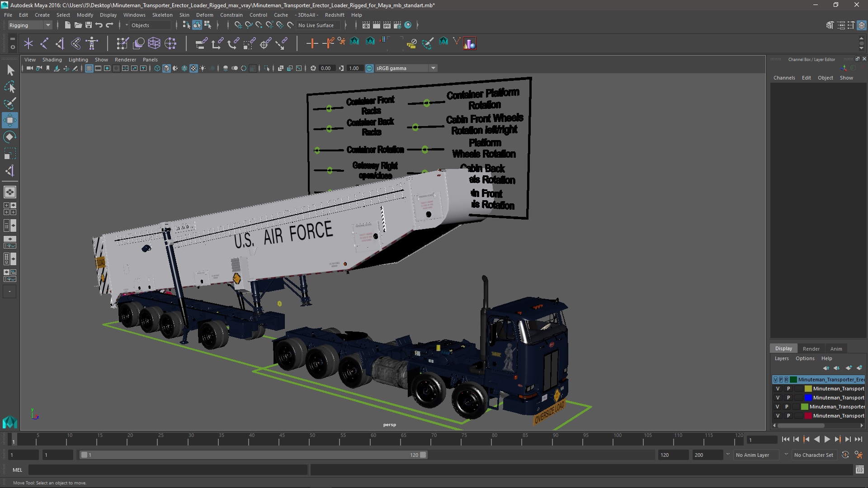Image resolution: width=868 pixels, height=488 pixels.
Task: Click No Live Surface field
Action: [319, 25]
